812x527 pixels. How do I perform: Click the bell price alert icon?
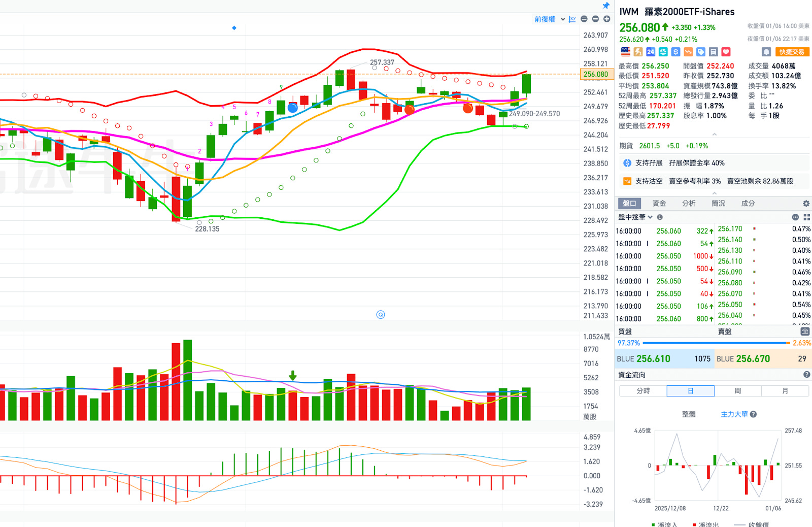[x=766, y=52]
